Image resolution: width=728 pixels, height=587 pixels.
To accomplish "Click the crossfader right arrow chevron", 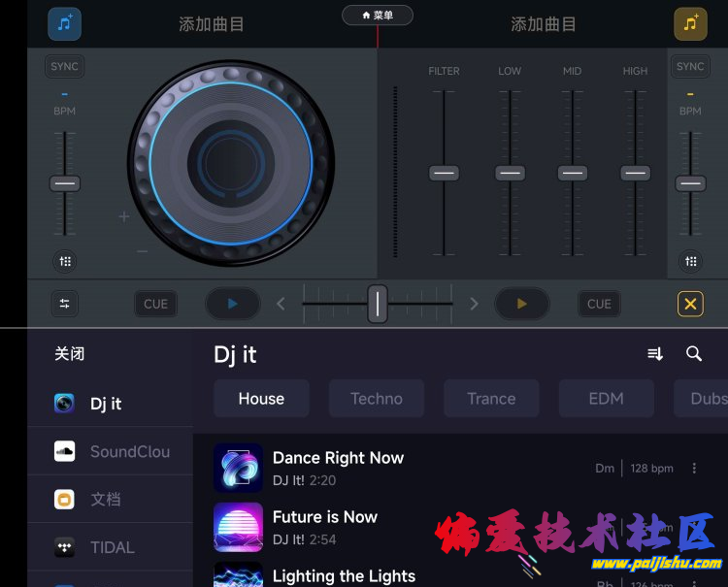I will tap(474, 304).
